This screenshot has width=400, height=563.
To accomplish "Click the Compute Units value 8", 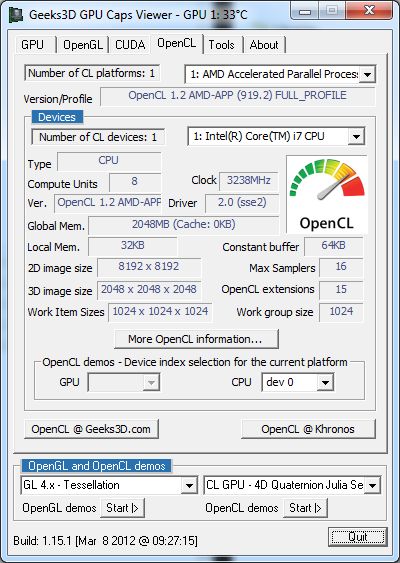I will point(135,182).
